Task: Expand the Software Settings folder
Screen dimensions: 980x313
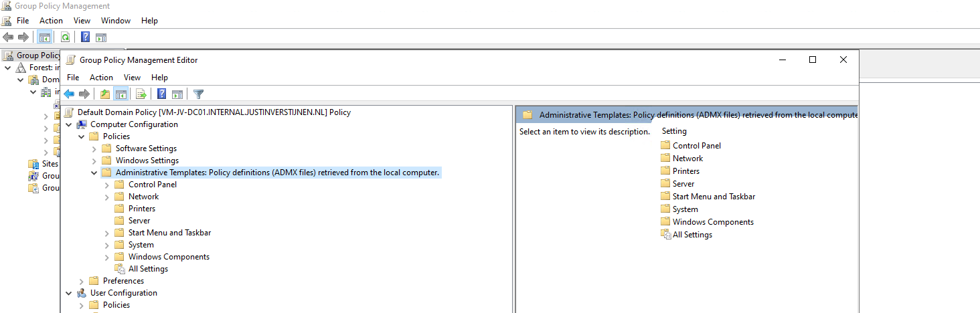Action: pos(94,148)
